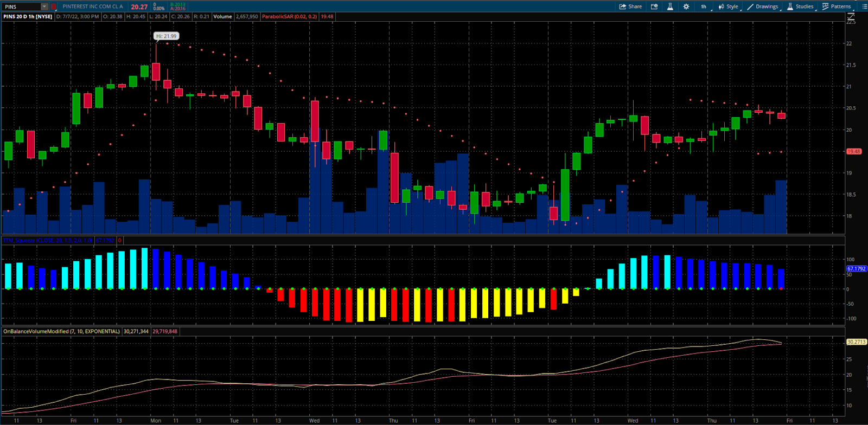
Task: Click the 'PINTEREST INC COM CL A' description
Action: [93, 7]
